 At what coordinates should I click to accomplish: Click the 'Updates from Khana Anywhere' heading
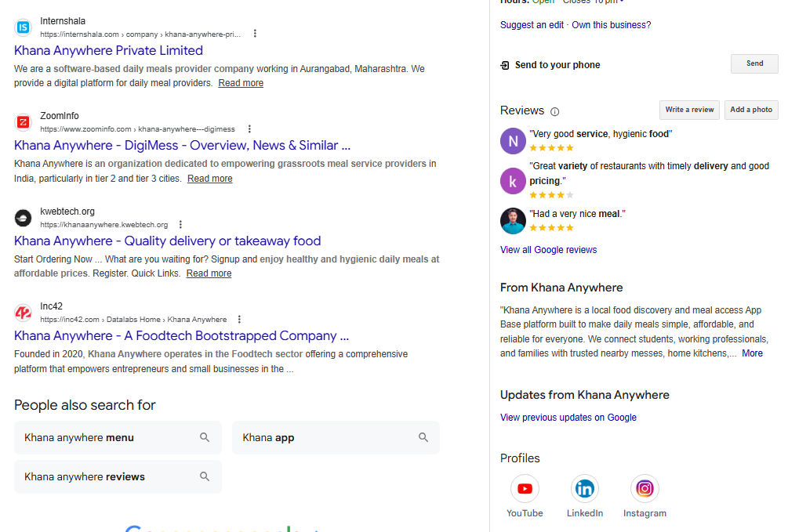(584, 396)
